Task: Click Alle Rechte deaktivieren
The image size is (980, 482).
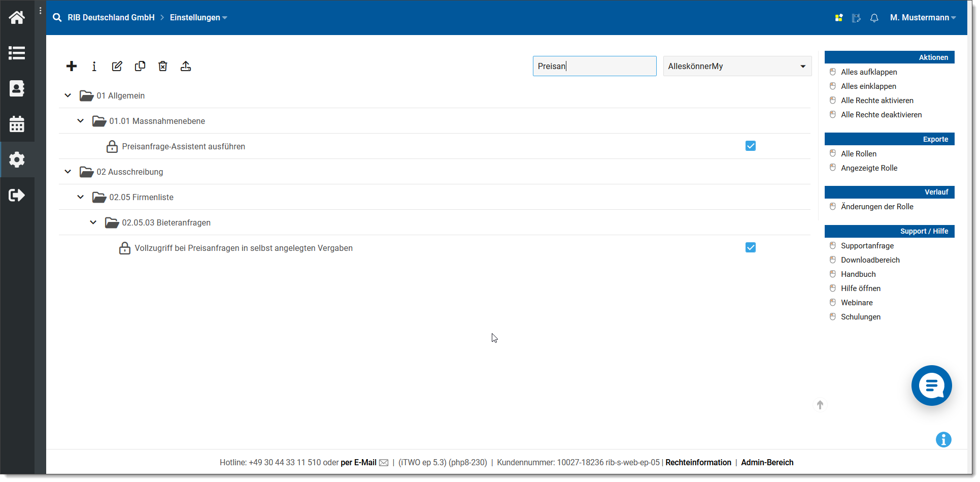Action: [x=881, y=115]
